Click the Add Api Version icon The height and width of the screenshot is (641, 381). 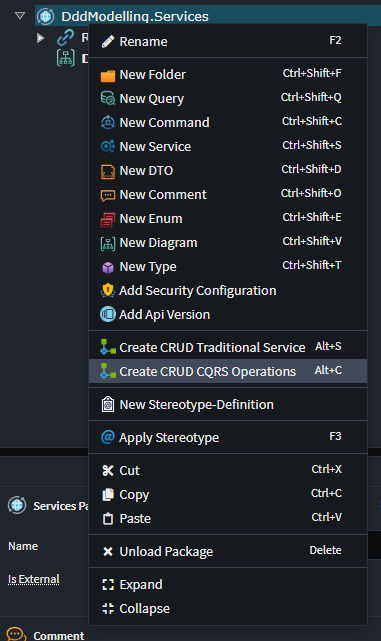coord(108,314)
